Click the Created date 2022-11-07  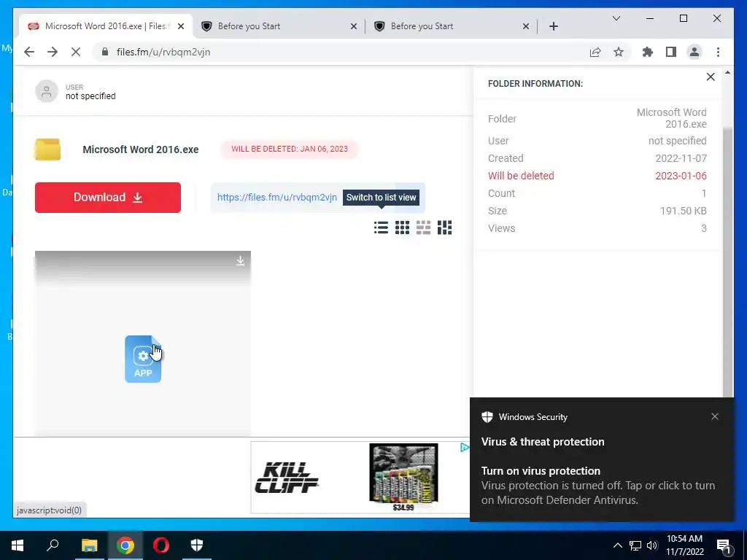pos(681,158)
